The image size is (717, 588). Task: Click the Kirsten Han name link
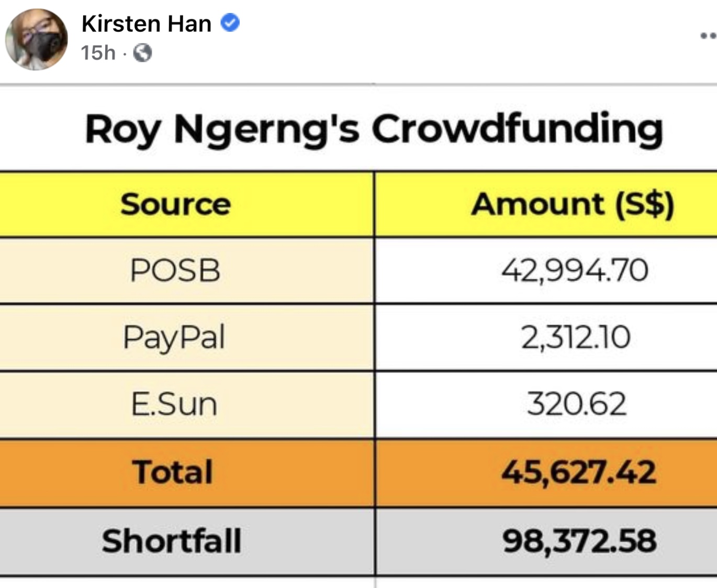tap(147, 24)
